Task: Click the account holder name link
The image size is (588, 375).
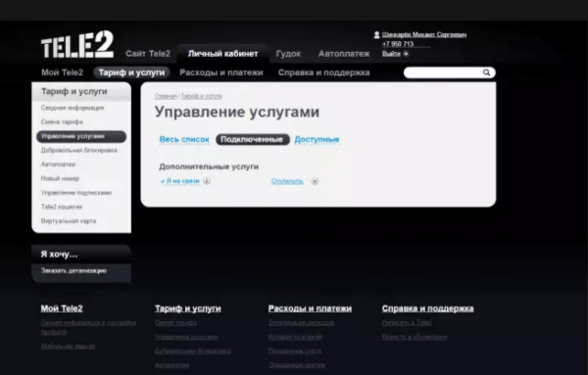Action: click(424, 35)
